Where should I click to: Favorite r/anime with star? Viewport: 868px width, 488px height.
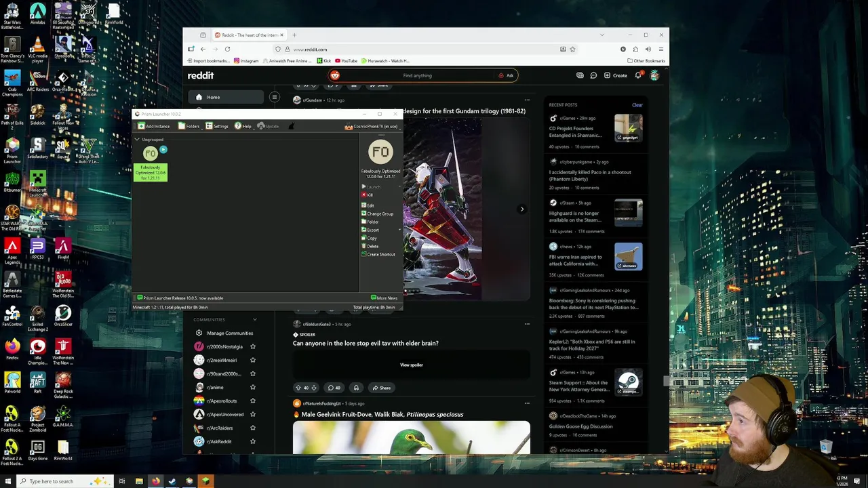pyautogui.click(x=253, y=387)
